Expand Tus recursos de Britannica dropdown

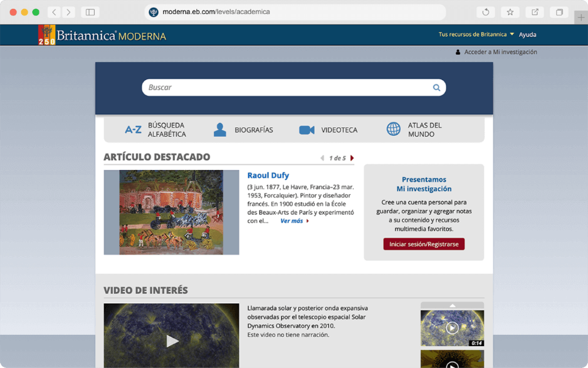(476, 34)
